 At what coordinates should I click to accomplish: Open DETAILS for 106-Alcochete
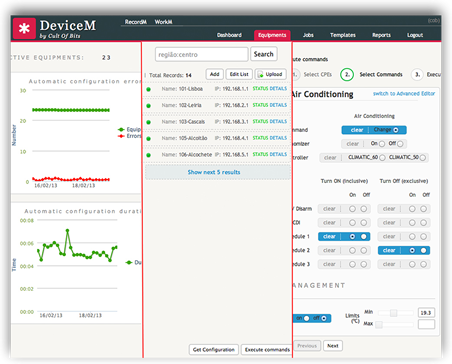point(278,154)
